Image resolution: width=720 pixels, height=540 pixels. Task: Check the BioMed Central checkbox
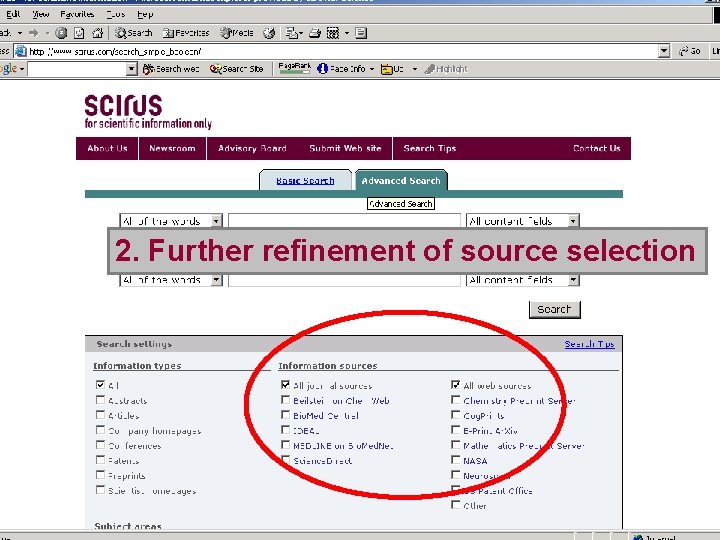(286, 415)
